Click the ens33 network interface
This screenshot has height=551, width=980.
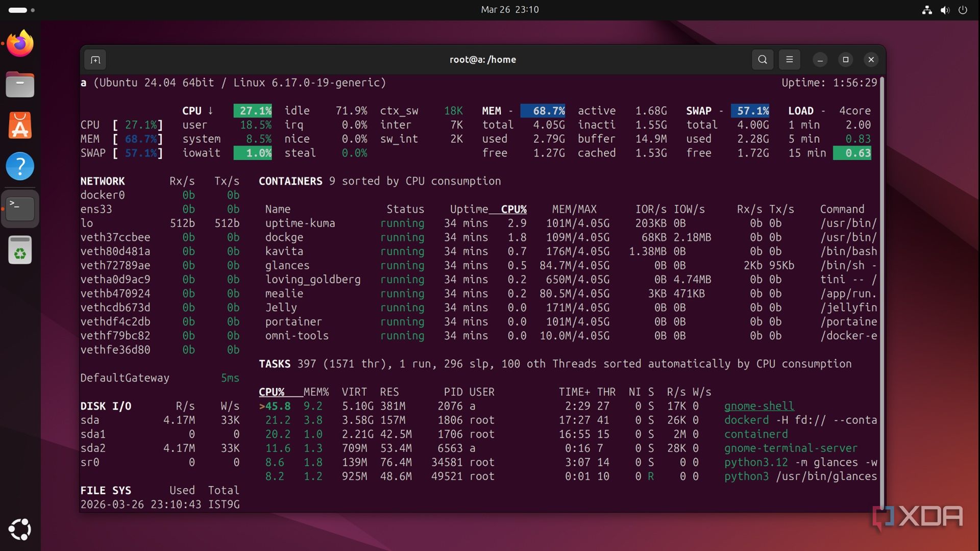point(96,209)
